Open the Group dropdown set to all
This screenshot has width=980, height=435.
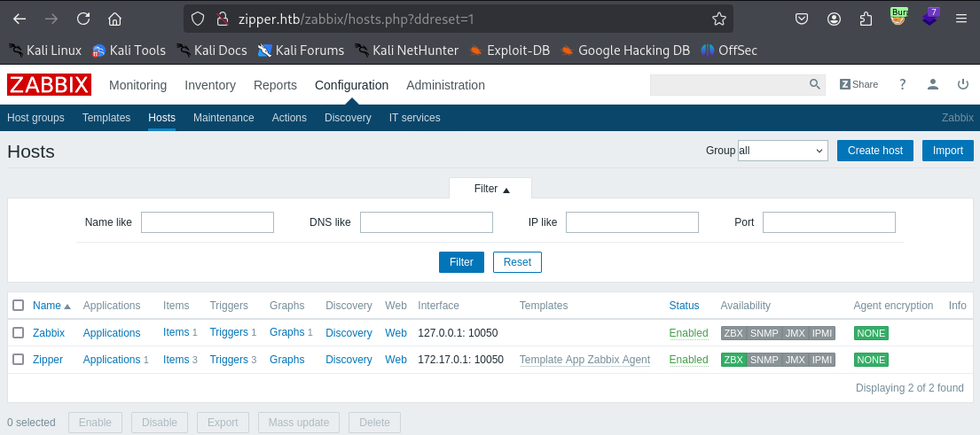point(782,151)
